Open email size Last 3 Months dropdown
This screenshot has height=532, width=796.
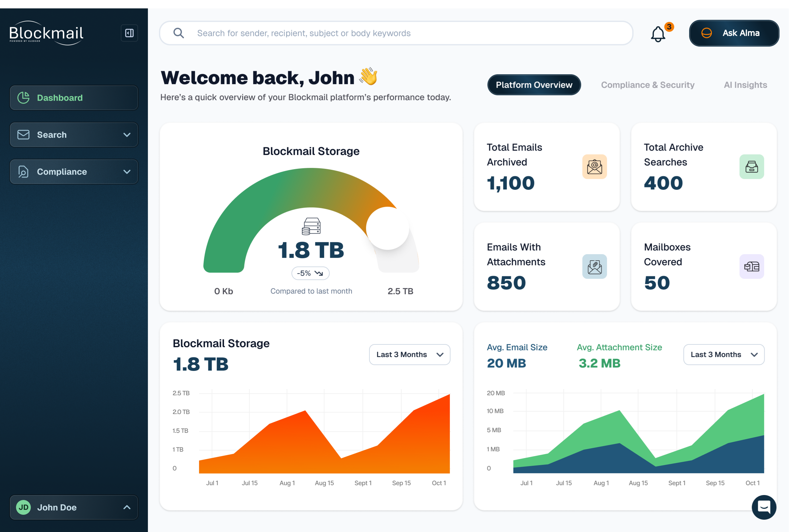pyautogui.click(x=723, y=354)
